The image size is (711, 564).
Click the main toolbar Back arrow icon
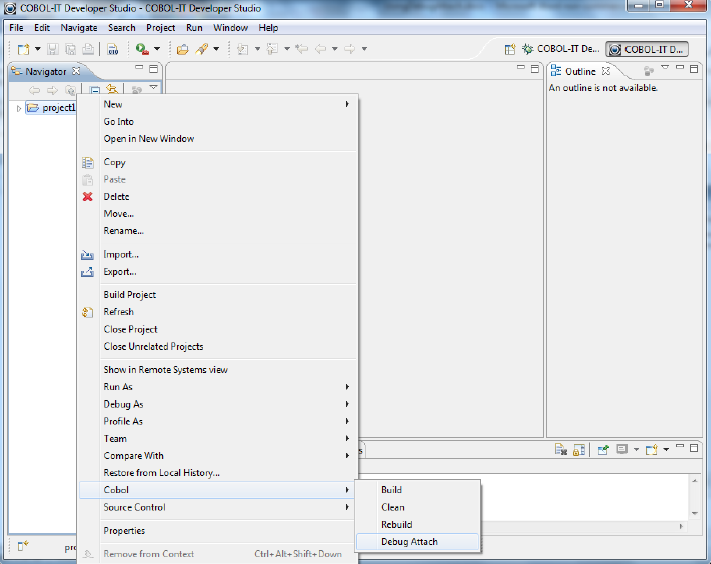[x=321, y=49]
